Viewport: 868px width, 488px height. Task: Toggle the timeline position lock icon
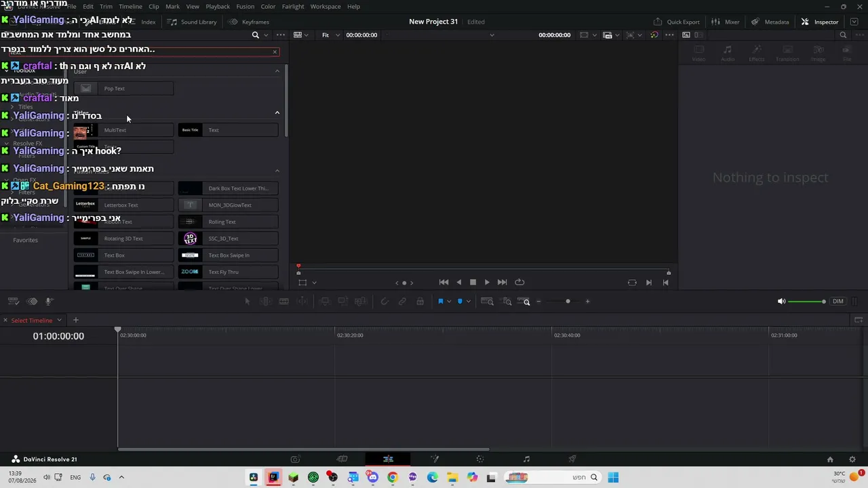[420, 302]
